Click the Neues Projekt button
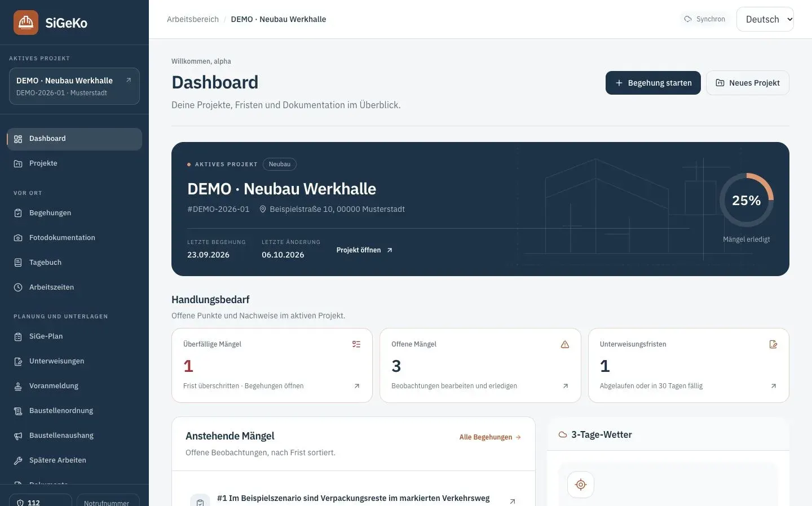Screen dimensions: 812x506 (x=748, y=83)
